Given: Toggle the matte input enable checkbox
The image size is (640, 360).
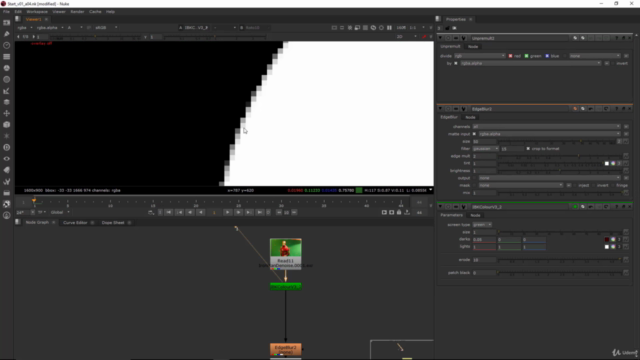Looking at the screenshot, I should coord(474,134).
